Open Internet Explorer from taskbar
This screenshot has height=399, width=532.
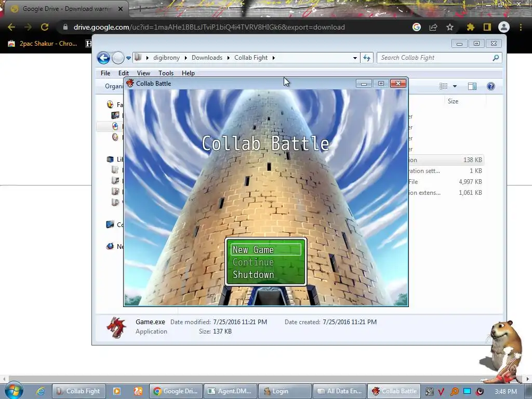pyautogui.click(x=41, y=391)
